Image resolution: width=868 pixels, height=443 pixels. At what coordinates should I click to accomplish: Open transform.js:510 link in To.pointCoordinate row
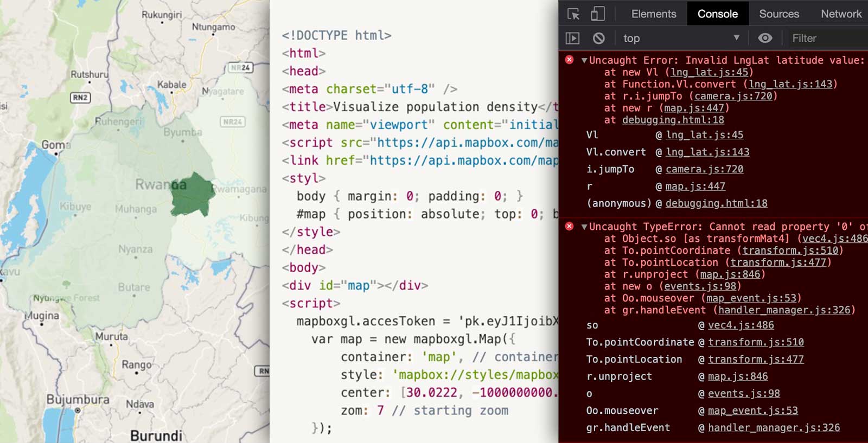tap(756, 342)
